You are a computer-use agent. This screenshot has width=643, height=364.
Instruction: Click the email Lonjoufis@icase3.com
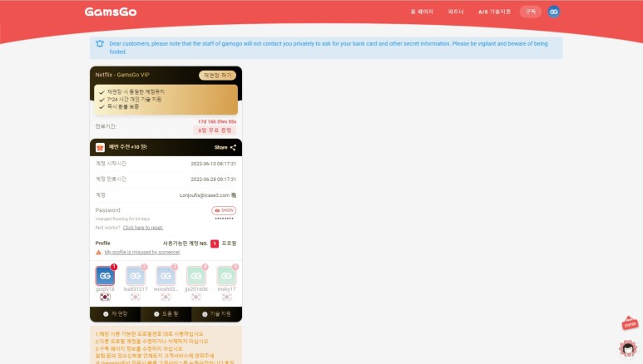(205, 195)
